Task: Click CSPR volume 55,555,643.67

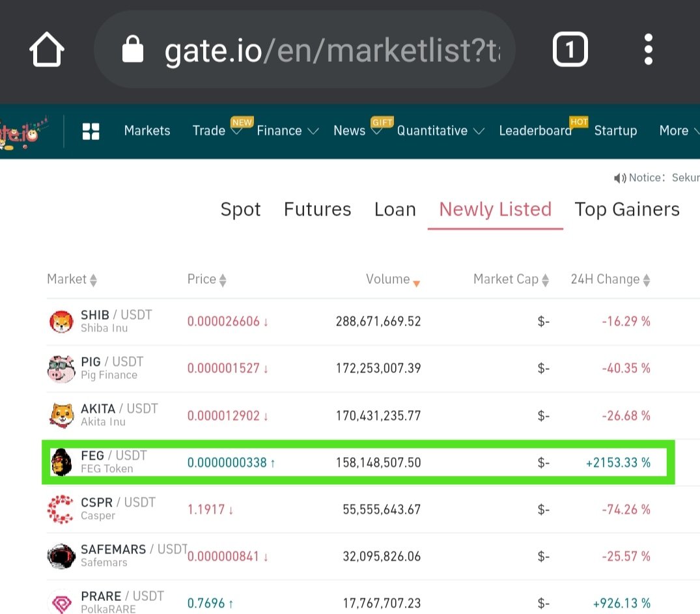Action: (x=382, y=510)
